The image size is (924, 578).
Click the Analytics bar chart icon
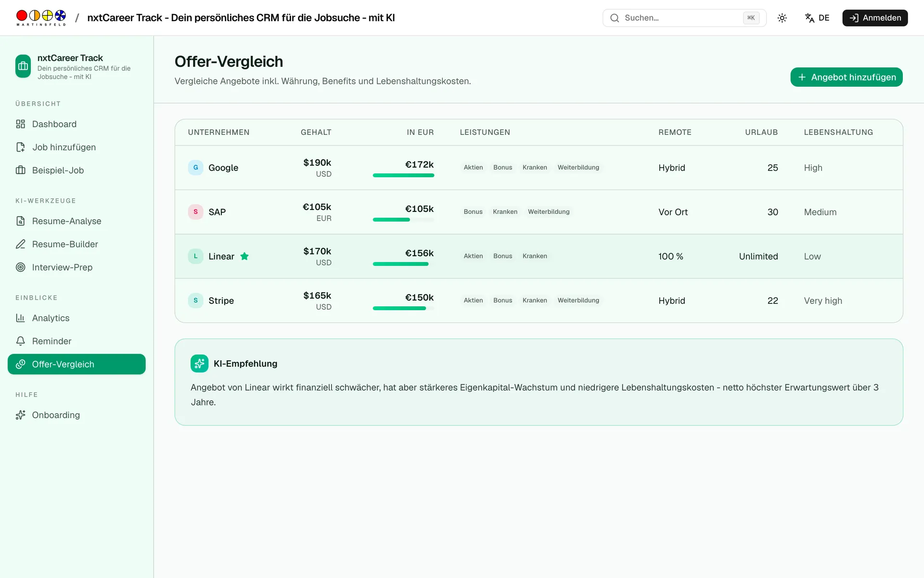coord(20,318)
